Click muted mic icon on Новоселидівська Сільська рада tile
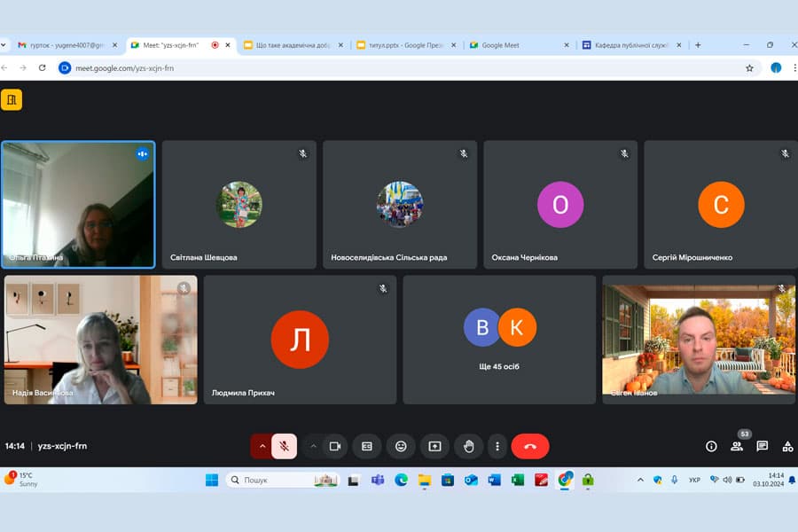 [464, 153]
